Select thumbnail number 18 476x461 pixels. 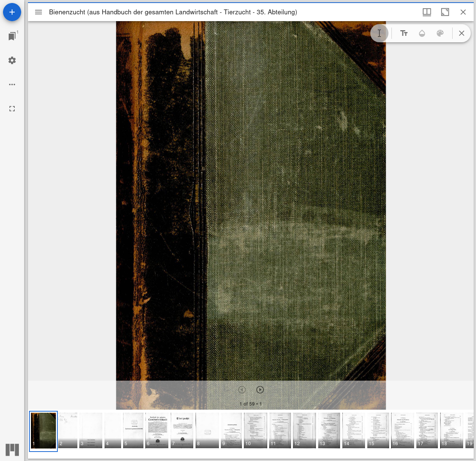(x=452, y=430)
